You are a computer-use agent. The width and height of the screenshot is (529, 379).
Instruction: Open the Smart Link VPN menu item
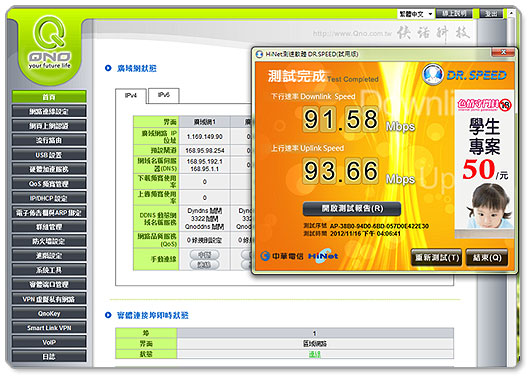point(49,328)
